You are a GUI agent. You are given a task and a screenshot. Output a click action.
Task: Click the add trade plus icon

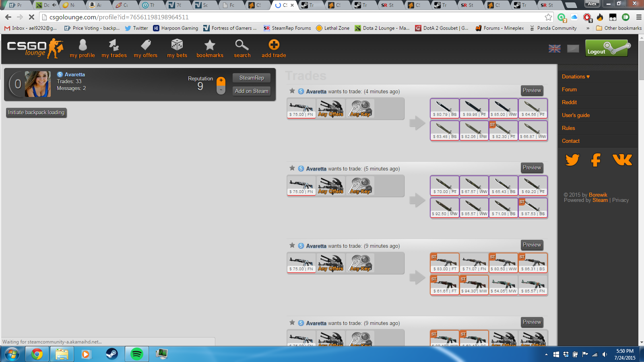click(x=274, y=45)
